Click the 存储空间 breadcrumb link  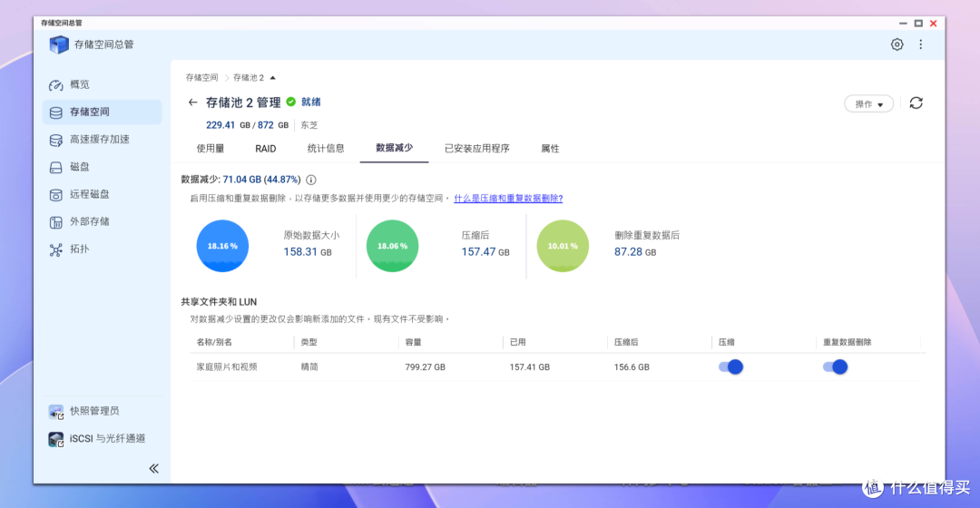point(201,78)
